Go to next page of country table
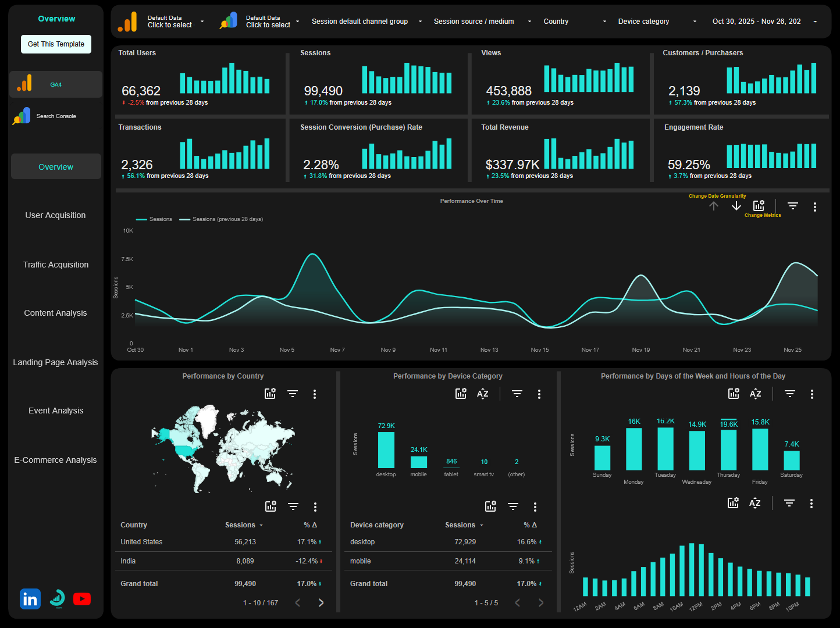This screenshot has height=628, width=840. (x=321, y=602)
